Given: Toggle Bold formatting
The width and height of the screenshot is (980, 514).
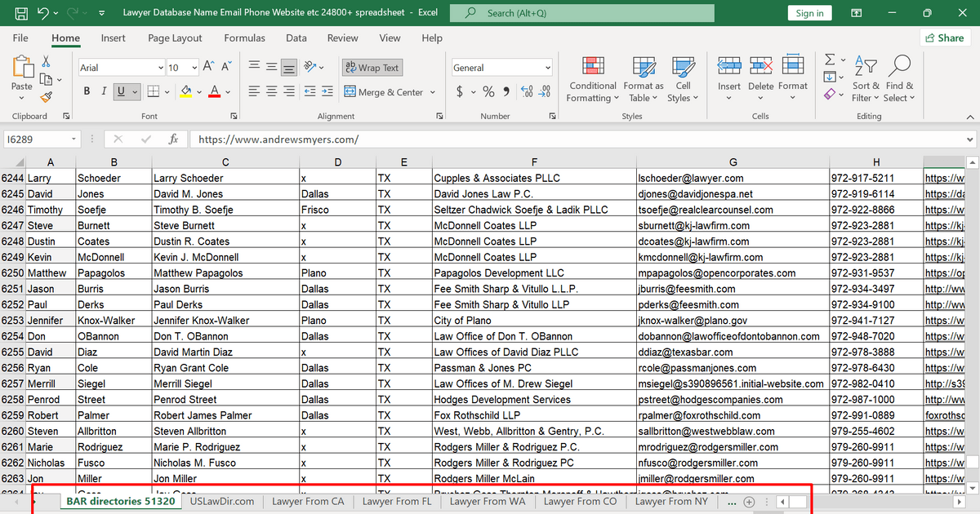Looking at the screenshot, I should point(87,91).
